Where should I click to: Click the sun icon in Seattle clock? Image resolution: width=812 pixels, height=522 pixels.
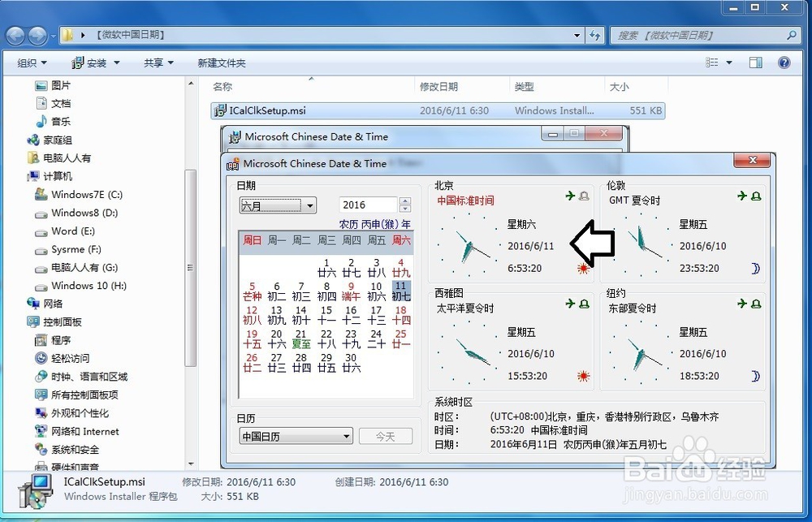(x=584, y=376)
